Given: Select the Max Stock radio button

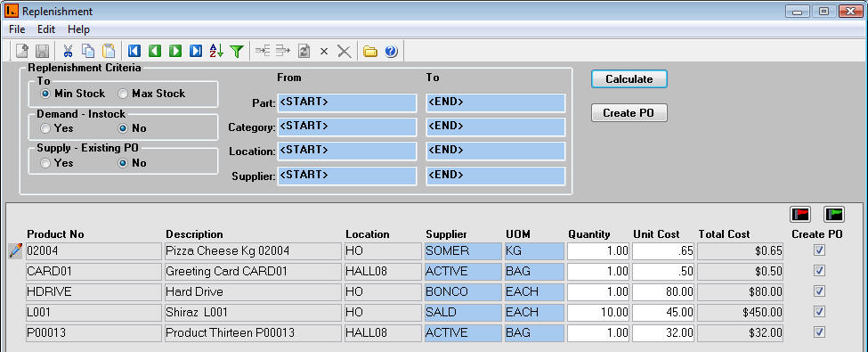Looking at the screenshot, I should pyautogui.click(x=122, y=94).
